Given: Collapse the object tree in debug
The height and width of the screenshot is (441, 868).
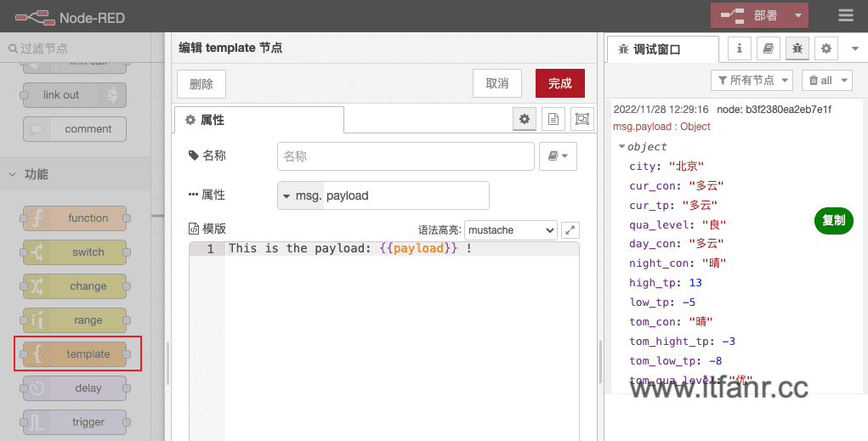Looking at the screenshot, I should pyautogui.click(x=621, y=147).
